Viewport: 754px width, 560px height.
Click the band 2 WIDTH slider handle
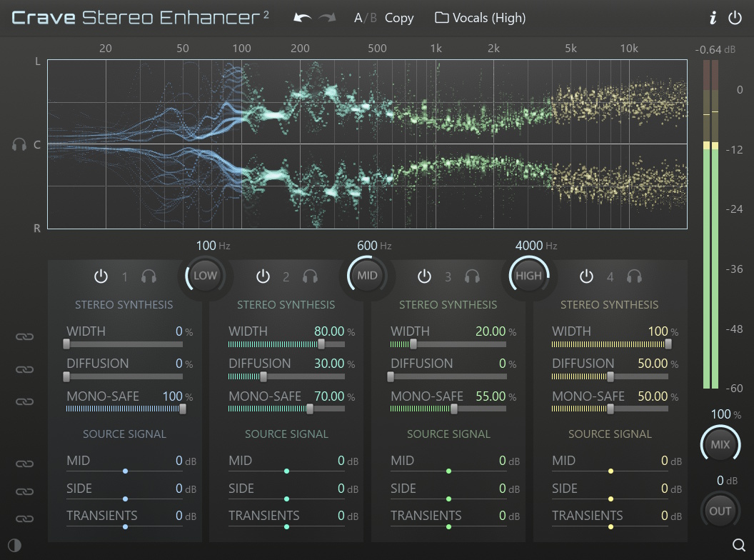(x=322, y=344)
